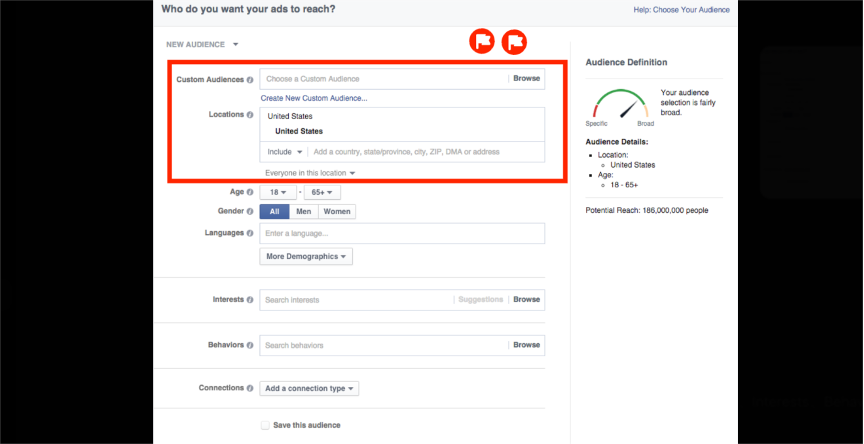
Task: Click the right red flag icon
Action: (515, 42)
